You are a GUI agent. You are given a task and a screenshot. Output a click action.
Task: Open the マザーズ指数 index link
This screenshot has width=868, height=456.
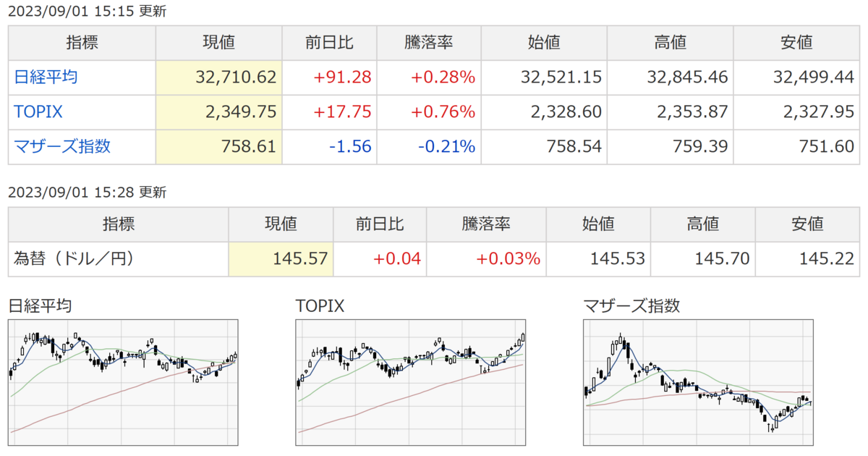pos(62,146)
